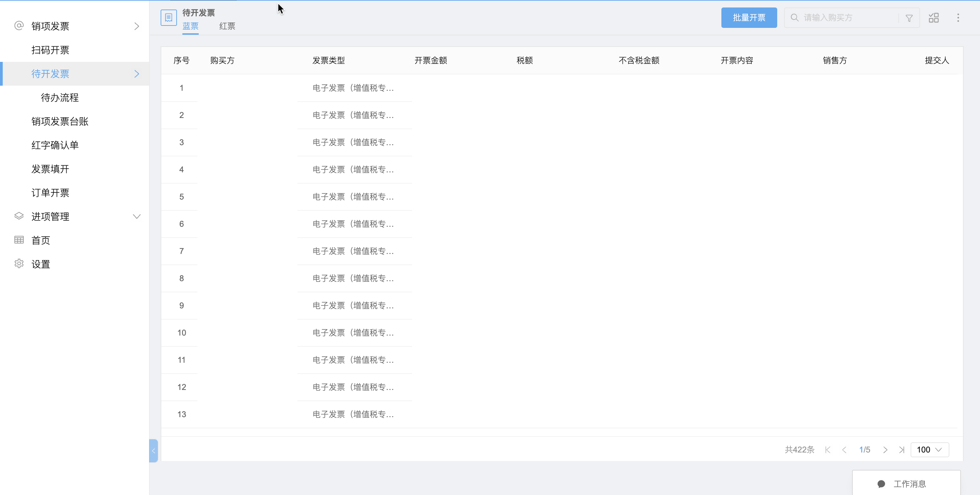The width and height of the screenshot is (980, 495).
Task: Click the 进项管理 layers icon
Action: pos(19,216)
